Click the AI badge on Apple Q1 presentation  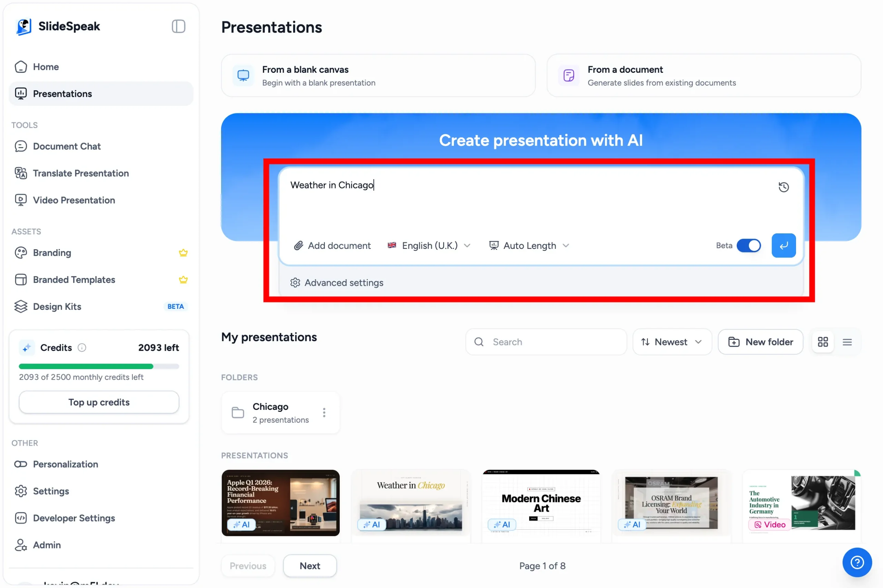[x=241, y=524]
